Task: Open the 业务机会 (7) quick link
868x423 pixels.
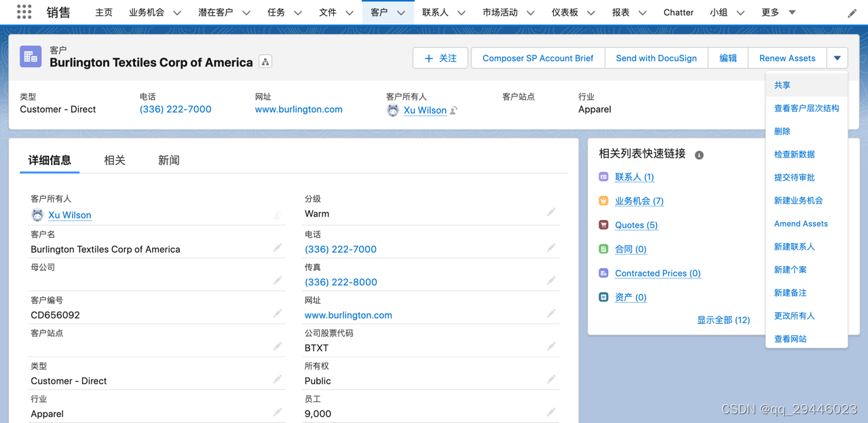Action: [639, 201]
